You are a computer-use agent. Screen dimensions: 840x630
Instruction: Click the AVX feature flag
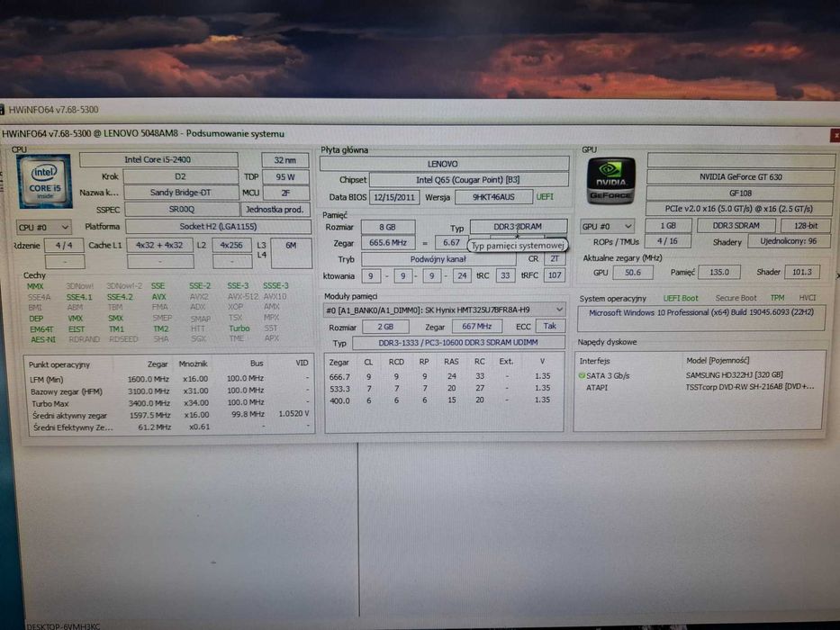pos(159,297)
